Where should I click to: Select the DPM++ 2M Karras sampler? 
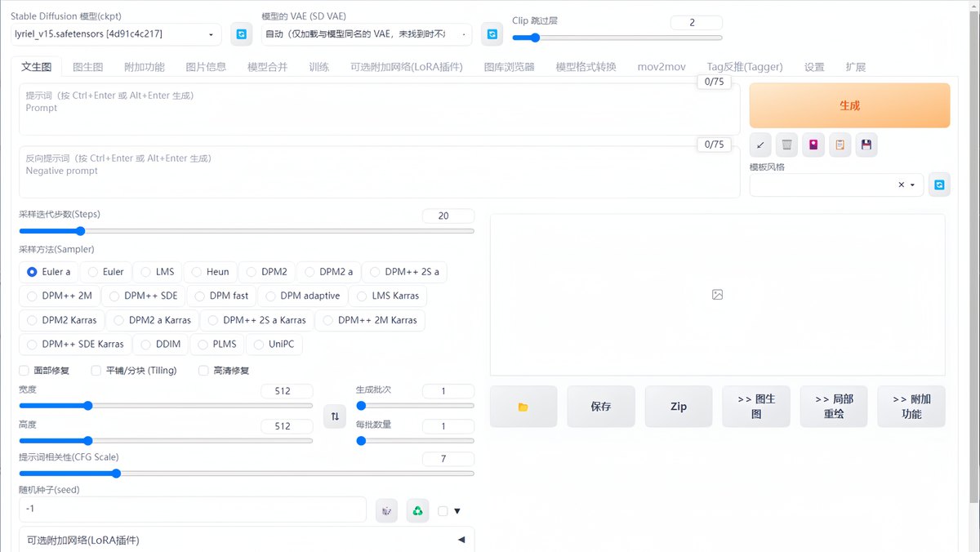click(x=370, y=320)
